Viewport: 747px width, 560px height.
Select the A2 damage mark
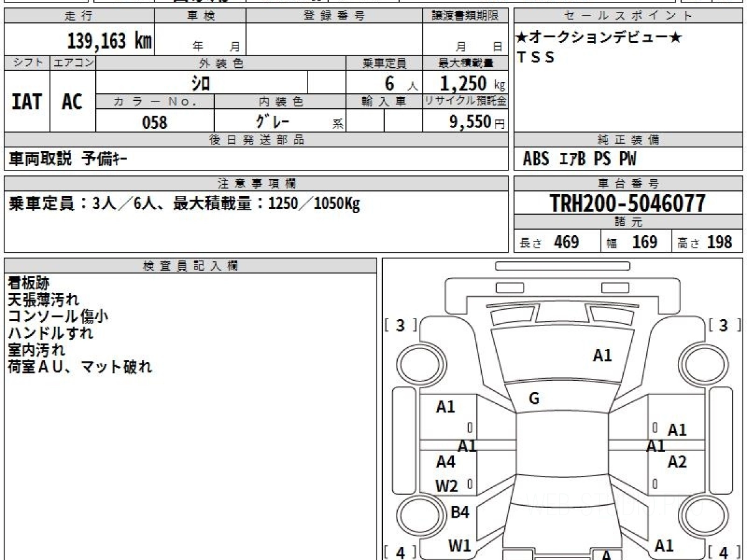[677, 462]
